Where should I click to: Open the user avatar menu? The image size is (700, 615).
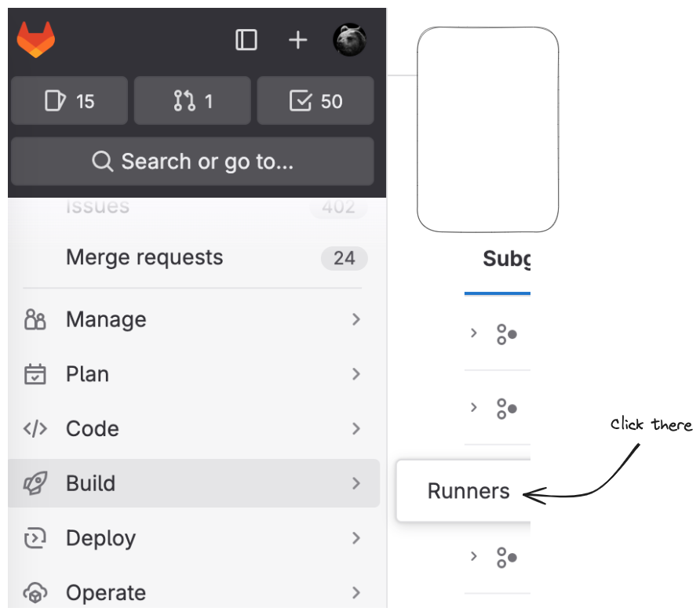click(349, 40)
